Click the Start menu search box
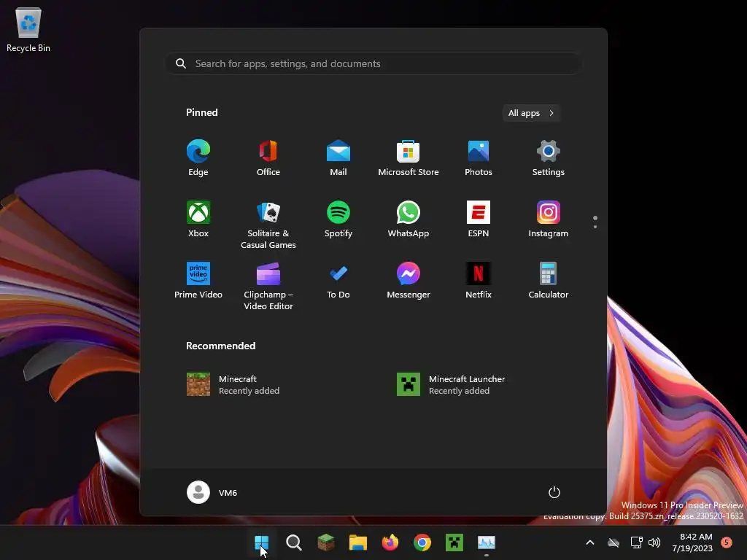 [x=373, y=63]
